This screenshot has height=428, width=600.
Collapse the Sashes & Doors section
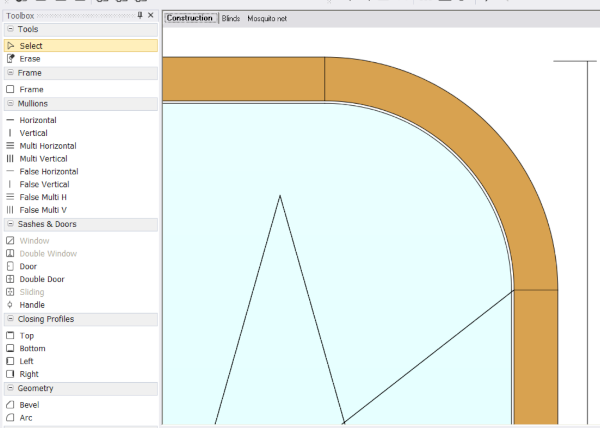(x=10, y=224)
